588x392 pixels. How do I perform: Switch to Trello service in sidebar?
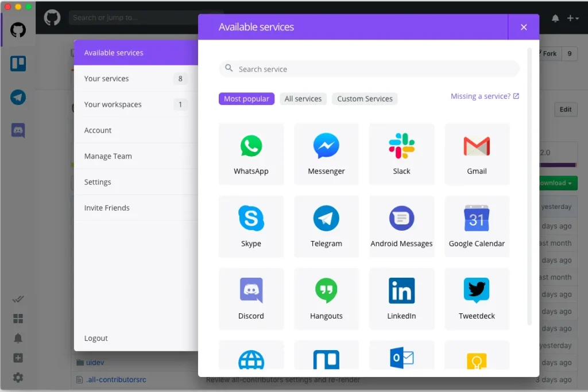[18, 63]
